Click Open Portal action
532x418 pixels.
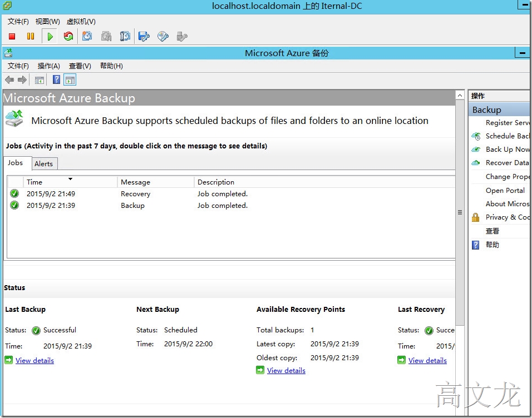(x=505, y=191)
